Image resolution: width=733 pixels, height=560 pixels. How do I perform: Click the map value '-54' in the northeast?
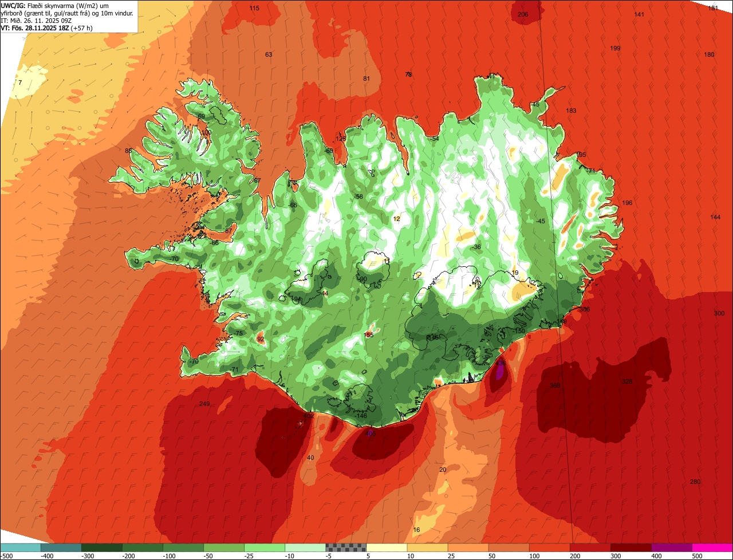[x=434, y=139]
